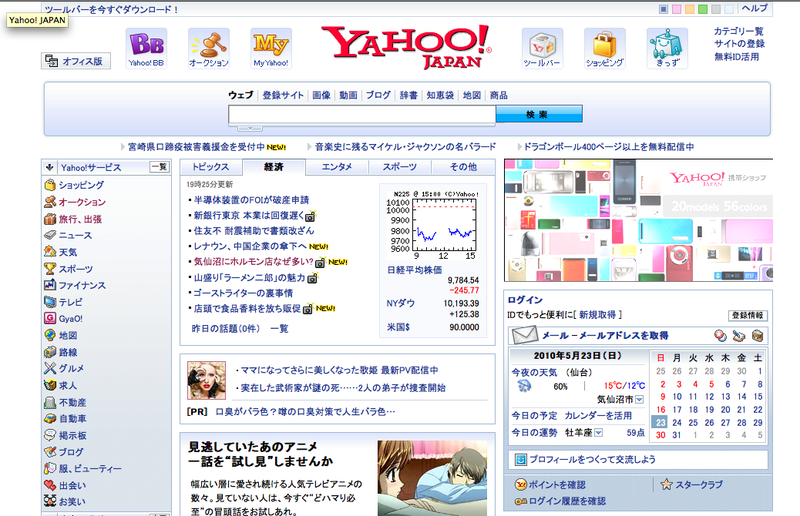Open ログイン履歴を確認 link
This screenshot has width=800, height=516.
[x=567, y=501]
